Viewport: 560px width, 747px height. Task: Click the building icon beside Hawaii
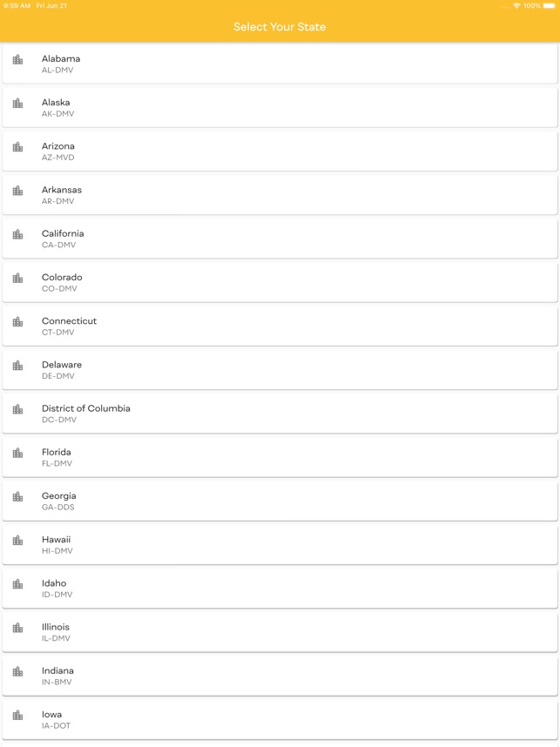click(x=17, y=541)
